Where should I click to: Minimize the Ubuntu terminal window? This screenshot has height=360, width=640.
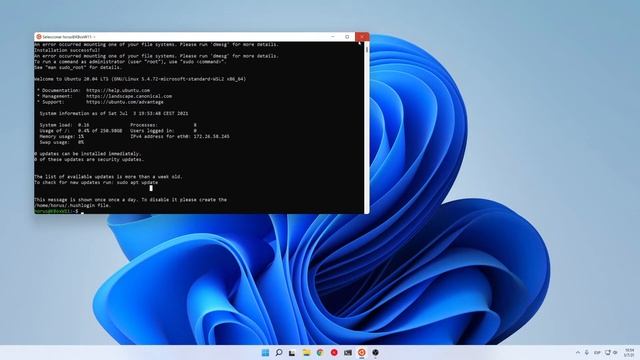coord(333,37)
